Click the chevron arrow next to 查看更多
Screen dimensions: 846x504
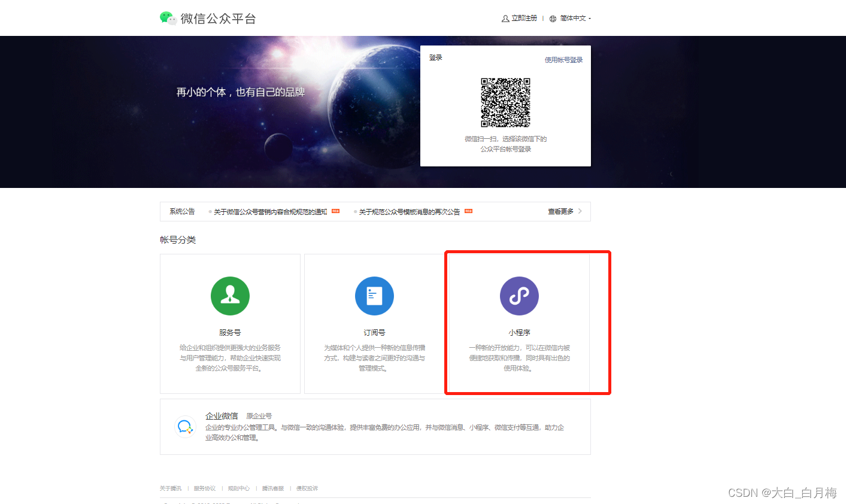pyautogui.click(x=580, y=211)
